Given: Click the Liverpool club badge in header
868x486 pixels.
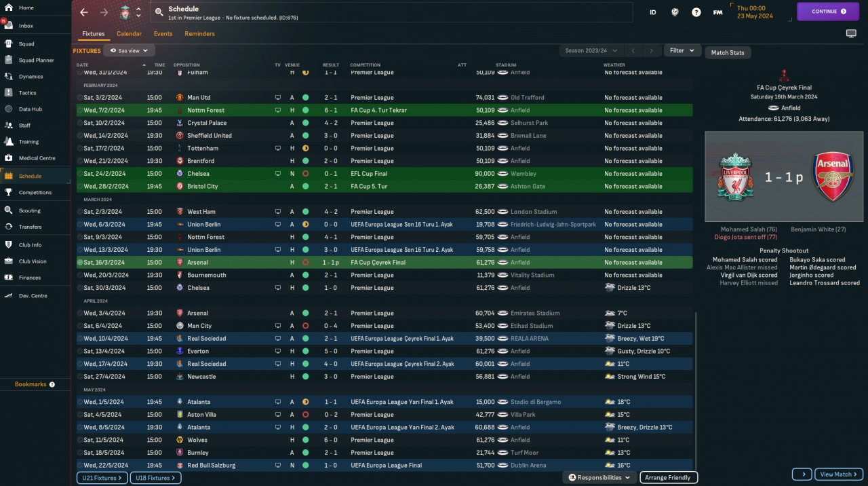Looking at the screenshot, I should [125, 12].
